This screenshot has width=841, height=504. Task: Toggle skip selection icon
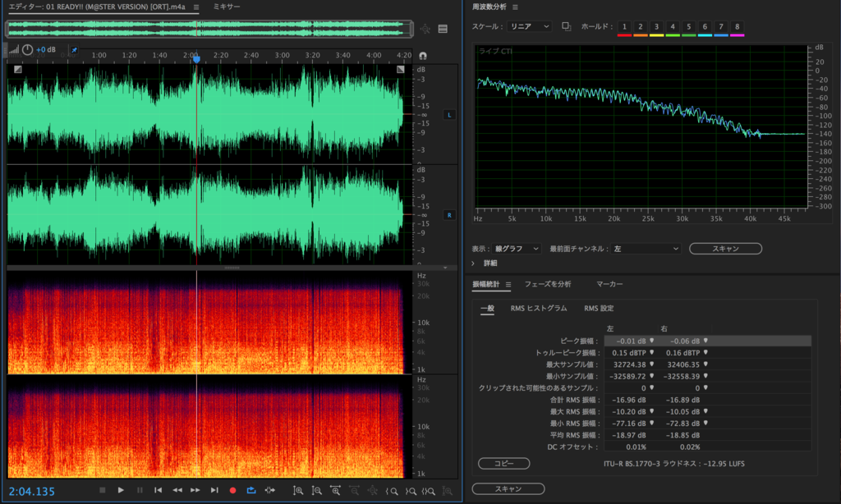pyautogui.click(x=269, y=490)
